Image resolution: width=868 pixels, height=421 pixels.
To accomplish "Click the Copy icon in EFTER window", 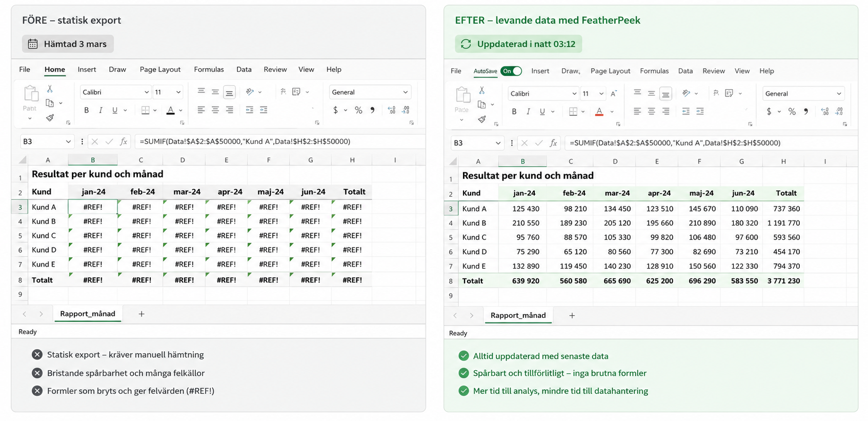I will (481, 105).
